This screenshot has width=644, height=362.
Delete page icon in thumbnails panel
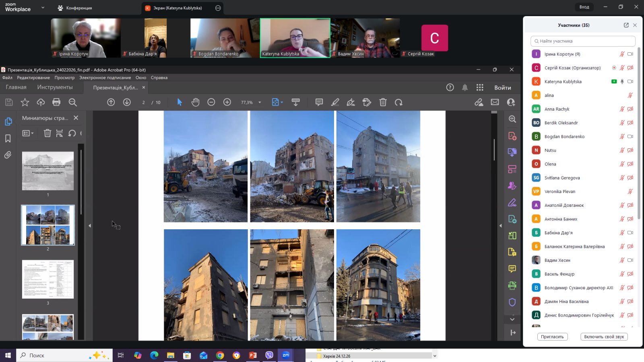click(x=47, y=133)
